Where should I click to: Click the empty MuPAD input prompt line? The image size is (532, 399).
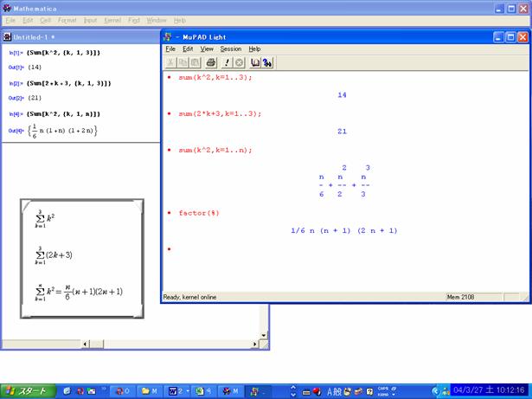tap(260, 249)
